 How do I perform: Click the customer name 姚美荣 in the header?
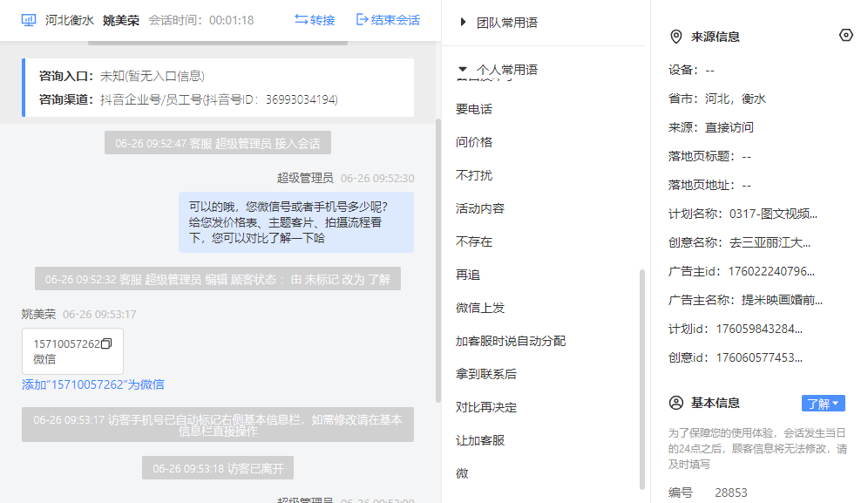pyautogui.click(x=120, y=21)
